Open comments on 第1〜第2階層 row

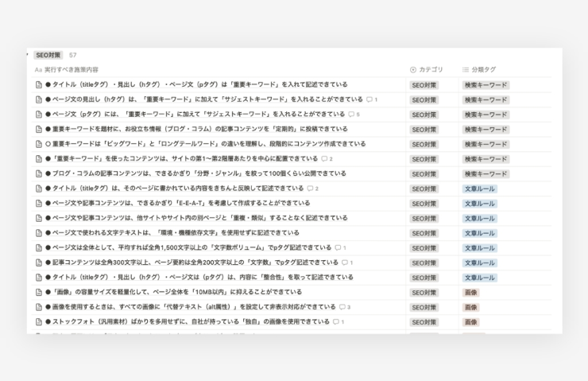pyautogui.click(x=327, y=159)
